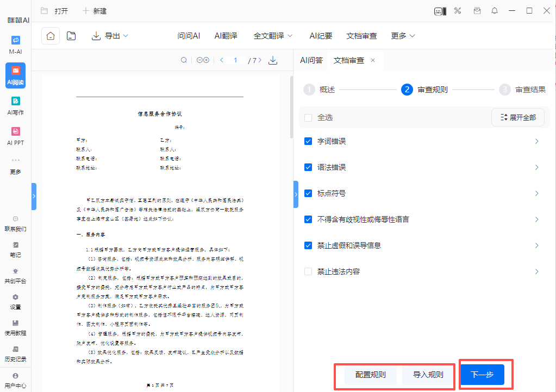Expand the 语法错误 rule chevron
This screenshot has height=392, width=556.
[x=536, y=167]
